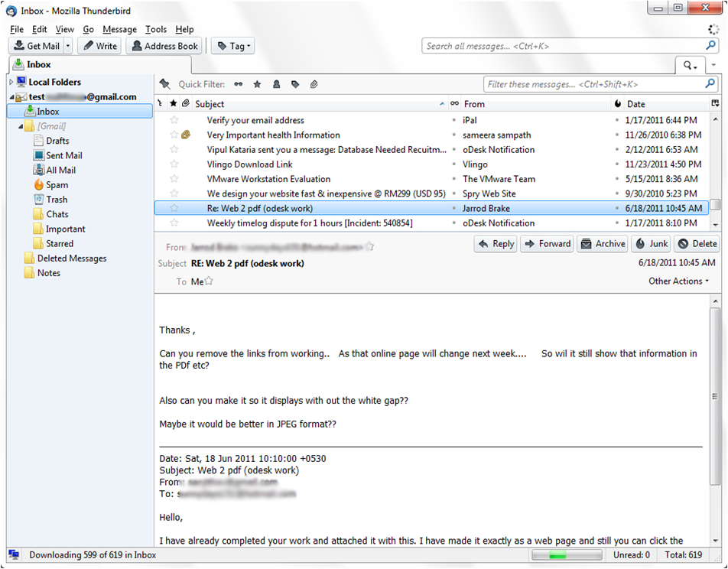Sort messages by the Date column header

666,103
